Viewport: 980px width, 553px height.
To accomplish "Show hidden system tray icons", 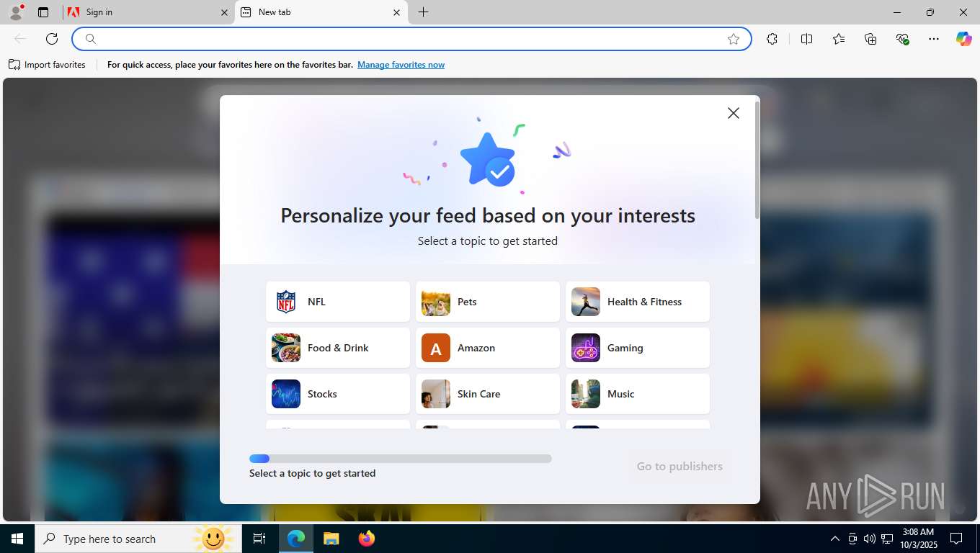I will point(835,539).
